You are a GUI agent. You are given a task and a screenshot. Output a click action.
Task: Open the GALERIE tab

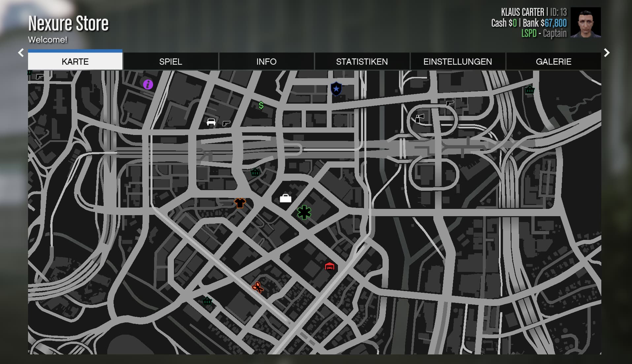click(x=553, y=61)
